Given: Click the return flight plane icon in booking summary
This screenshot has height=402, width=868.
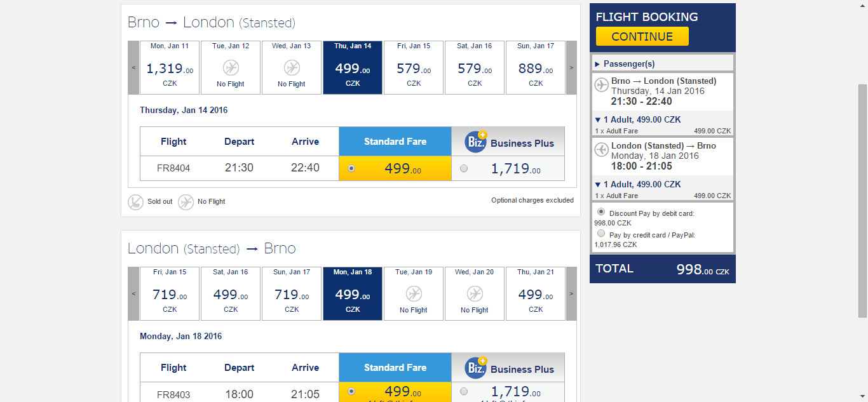Looking at the screenshot, I should (x=602, y=150).
